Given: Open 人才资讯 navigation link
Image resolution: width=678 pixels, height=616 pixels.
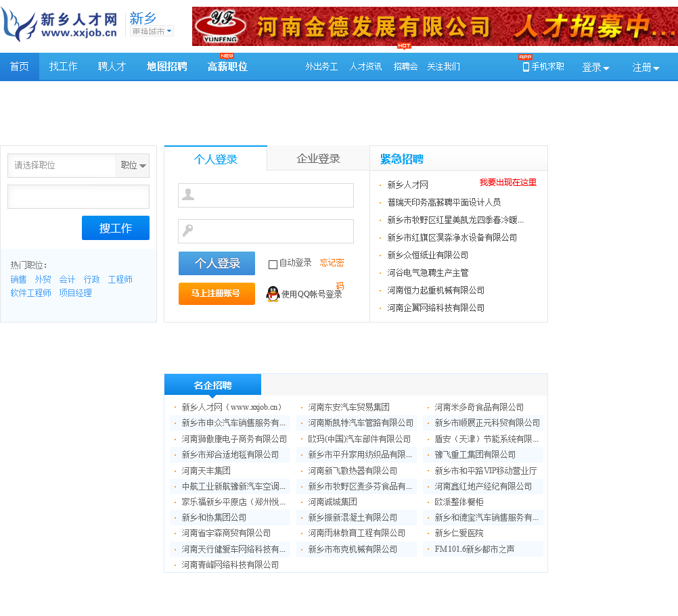Looking at the screenshot, I should (x=365, y=66).
